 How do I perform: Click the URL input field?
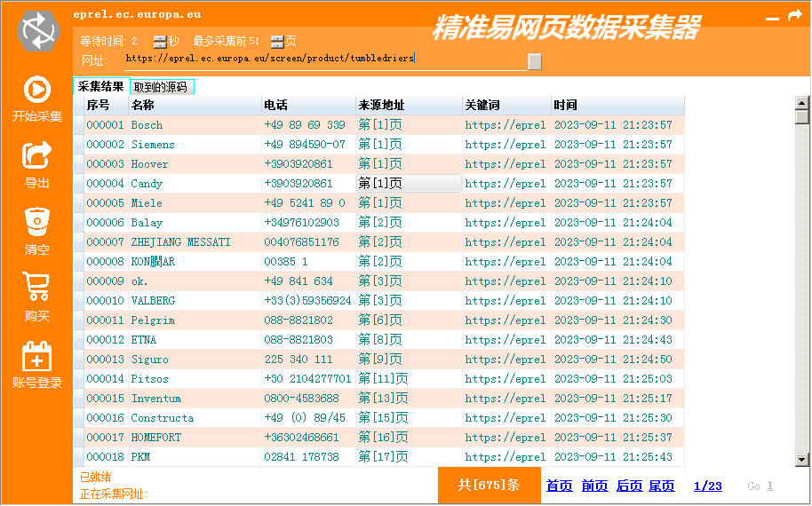coord(325,59)
